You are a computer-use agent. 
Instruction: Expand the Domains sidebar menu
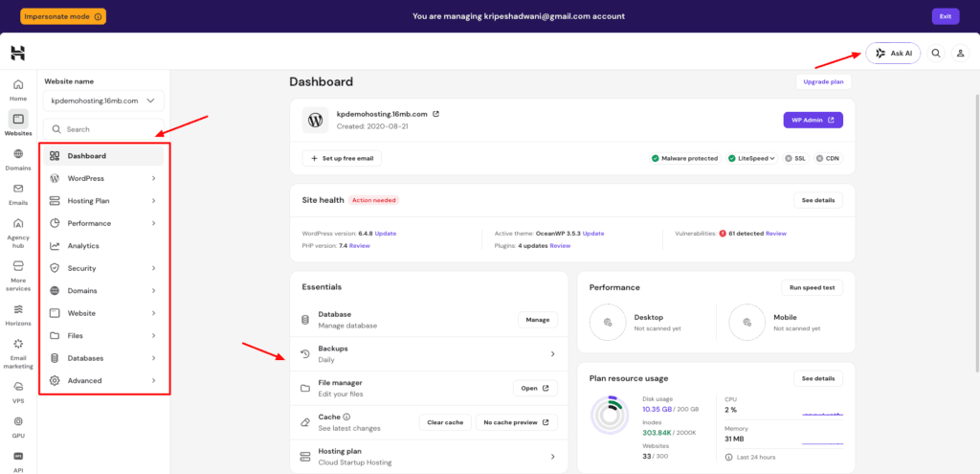pos(103,291)
